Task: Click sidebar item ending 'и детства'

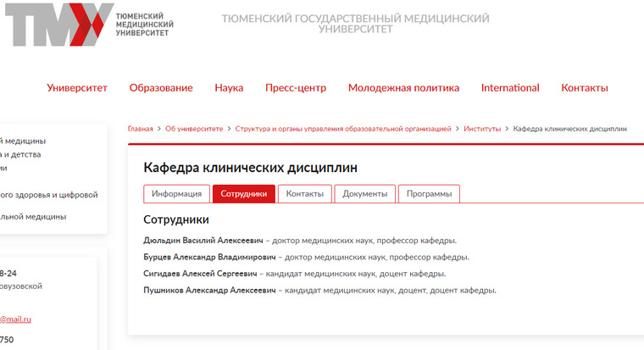Action: pyautogui.click(x=20, y=154)
